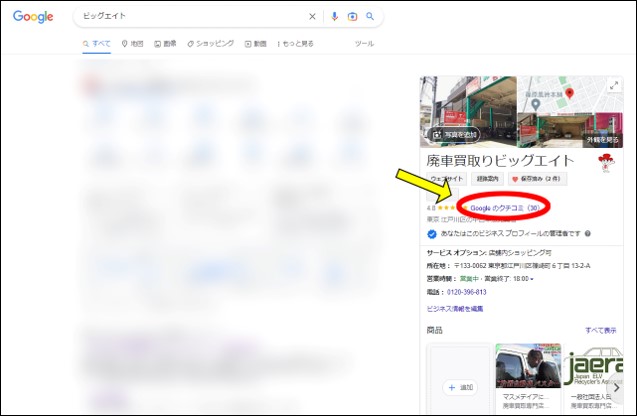Click すべて表示 in products section
This screenshot has width=637, height=416.
pos(600,330)
